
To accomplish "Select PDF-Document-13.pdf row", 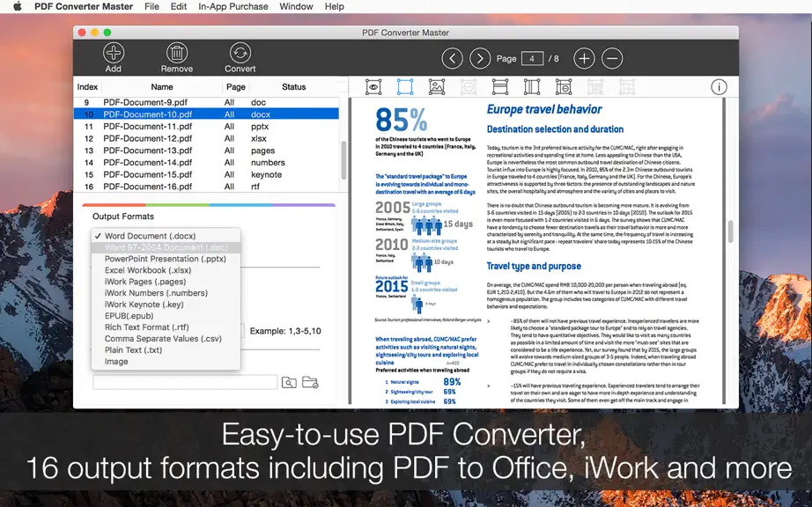I will coord(206,151).
